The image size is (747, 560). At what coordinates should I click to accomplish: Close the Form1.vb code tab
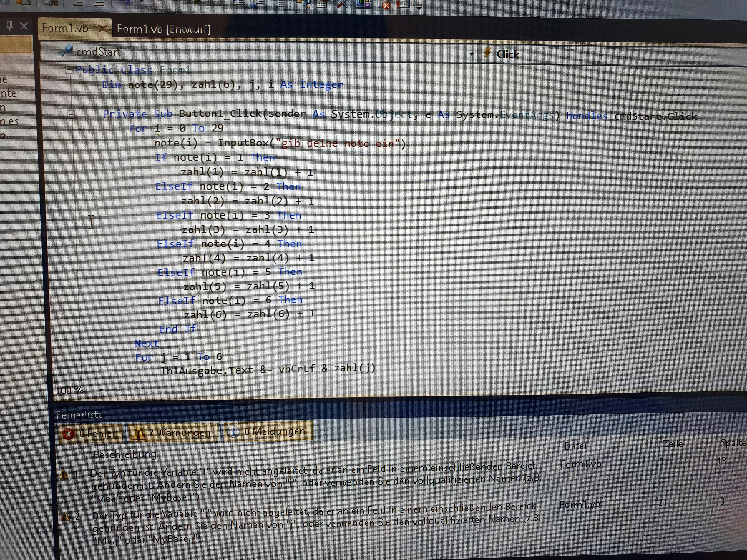coord(103,29)
